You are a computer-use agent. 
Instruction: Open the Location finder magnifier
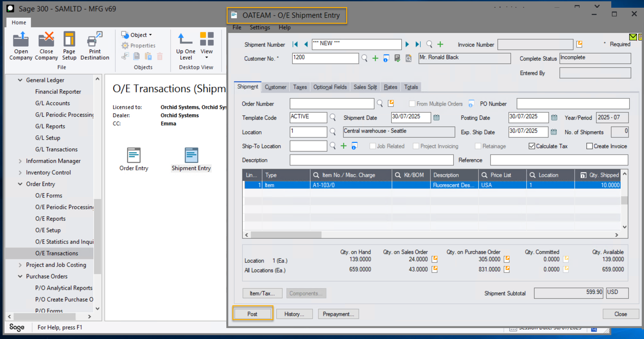point(333,132)
